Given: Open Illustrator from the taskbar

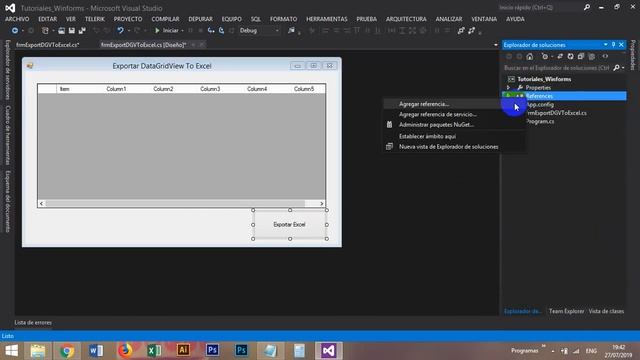Looking at the screenshot, I should 183,351.
